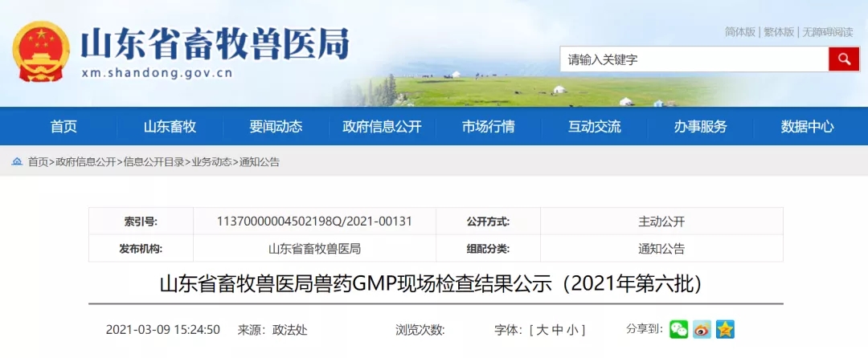Click the 来源：政法处 text
868x358 pixels.
(x=272, y=330)
